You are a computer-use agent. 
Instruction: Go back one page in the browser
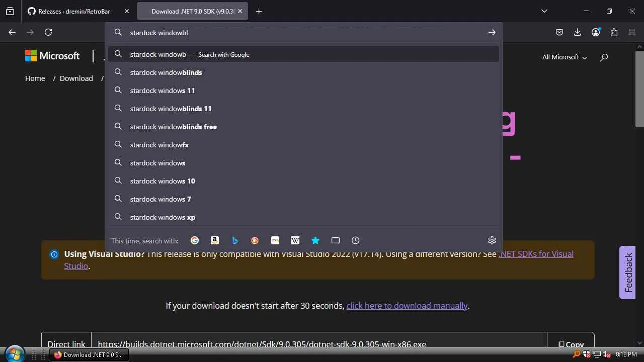click(12, 32)
